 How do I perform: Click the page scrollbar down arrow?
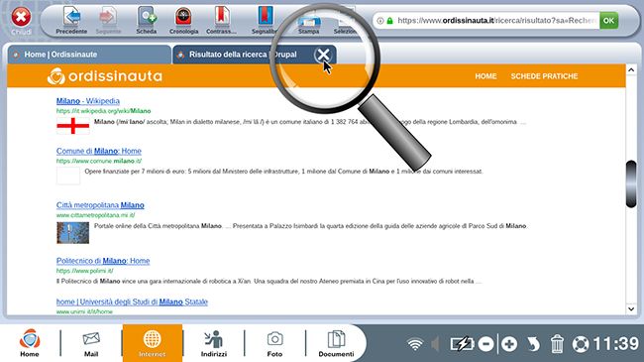631,308
